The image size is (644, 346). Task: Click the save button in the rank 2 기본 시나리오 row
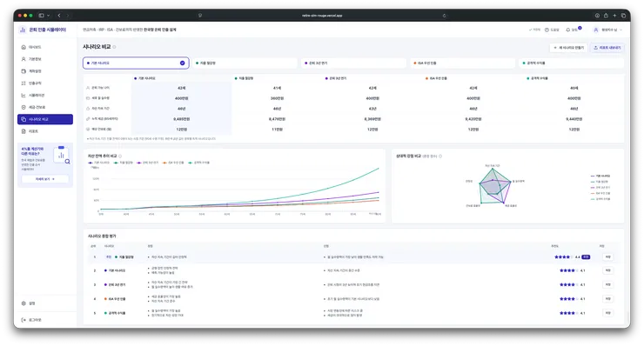(607, 270)
